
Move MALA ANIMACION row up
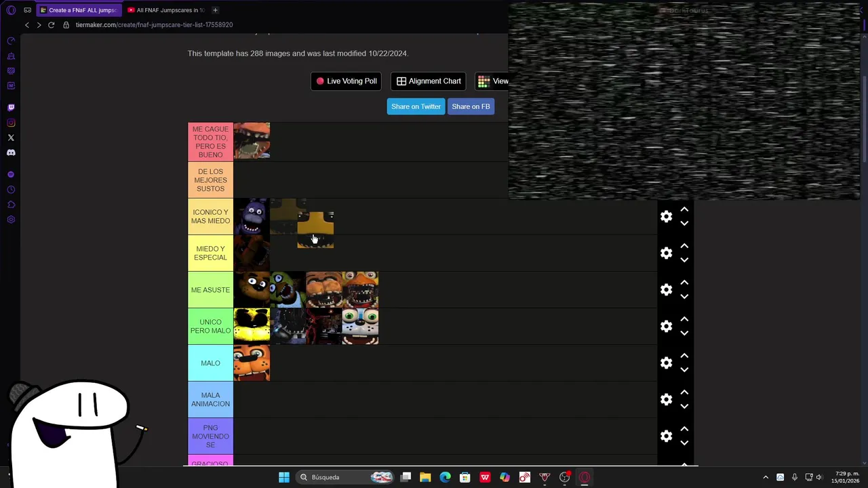tap(684, 392)
